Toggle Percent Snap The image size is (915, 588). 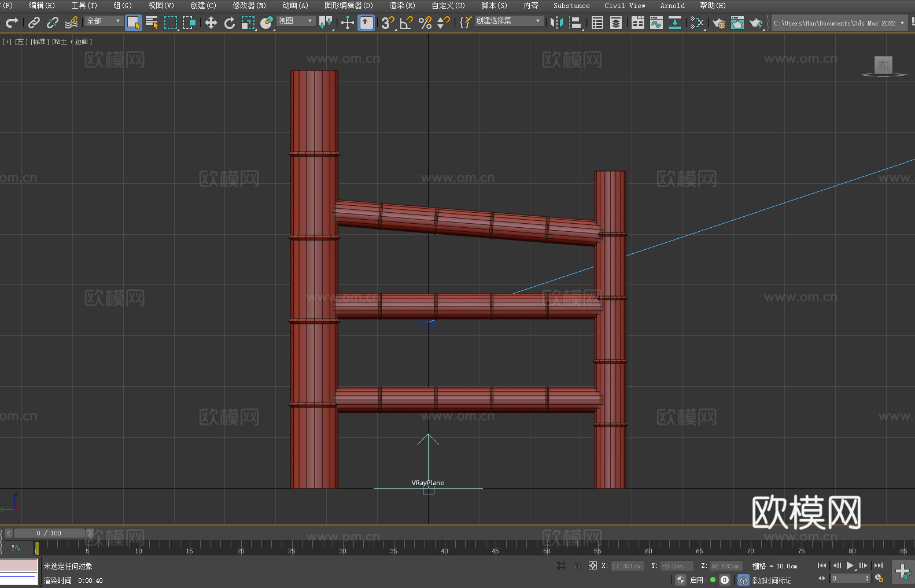[425, 23]
